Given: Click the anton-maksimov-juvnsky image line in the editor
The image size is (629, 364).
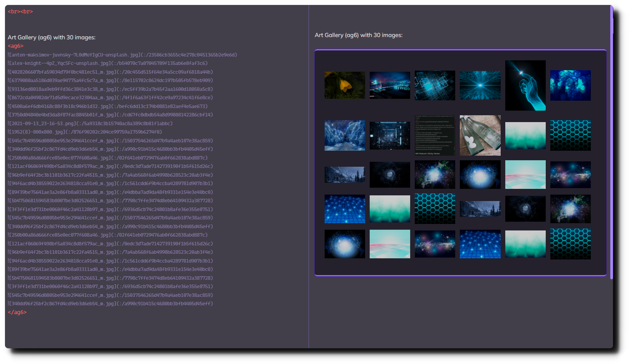Looking at the screenshot, I should 122,55.
